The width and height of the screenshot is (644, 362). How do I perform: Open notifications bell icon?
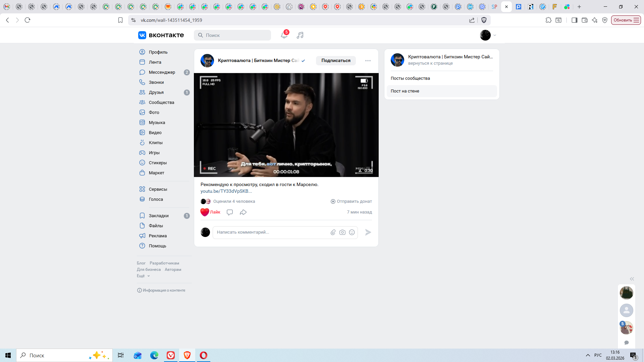284,35
